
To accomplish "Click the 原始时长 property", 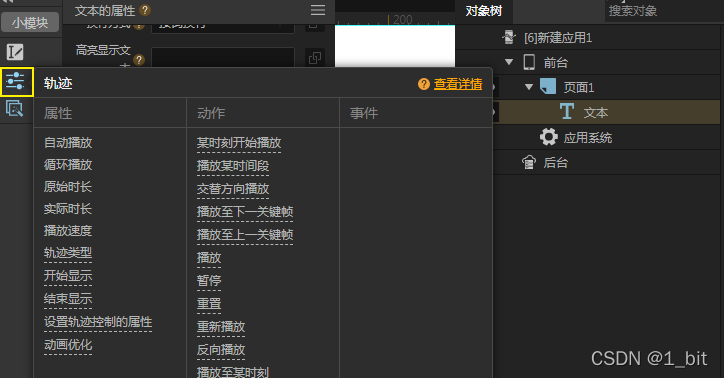I will tap(68, 187).
